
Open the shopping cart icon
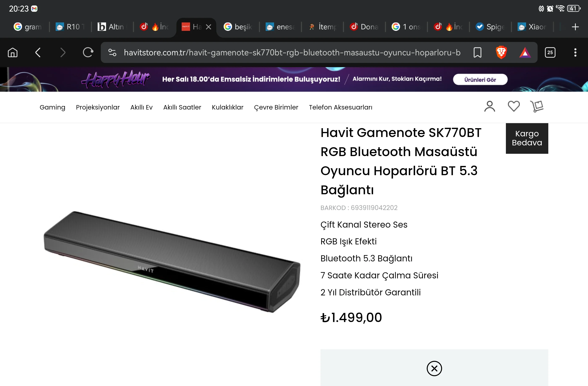(537, 106)
